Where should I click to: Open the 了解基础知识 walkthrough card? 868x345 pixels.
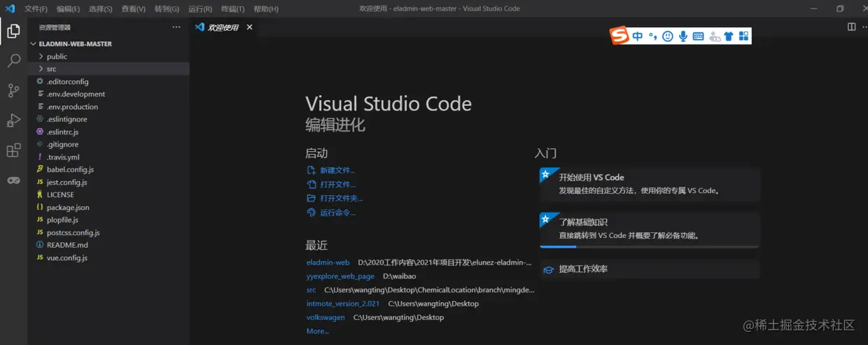click(650, 230)
